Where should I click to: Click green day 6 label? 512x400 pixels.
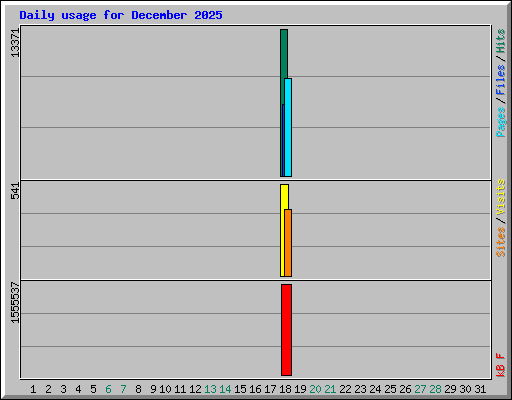click(108, 389)
